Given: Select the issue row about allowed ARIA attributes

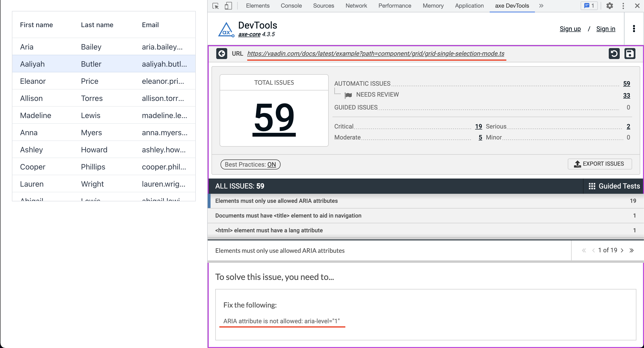Looking at the screenshot, I should pyautogui.click(x=276, y=201).
